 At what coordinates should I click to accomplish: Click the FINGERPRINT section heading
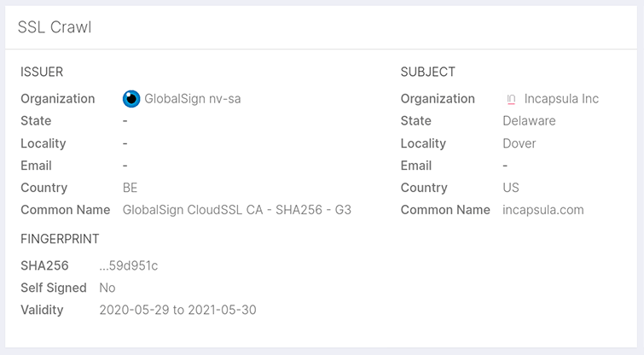pos(60,239)
